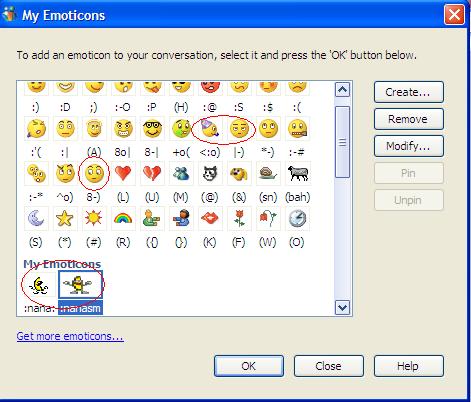Screen dimensions: 471x402
Task: Click the scroll down arrow of emoticon list
Action: [x=342, y=307]
